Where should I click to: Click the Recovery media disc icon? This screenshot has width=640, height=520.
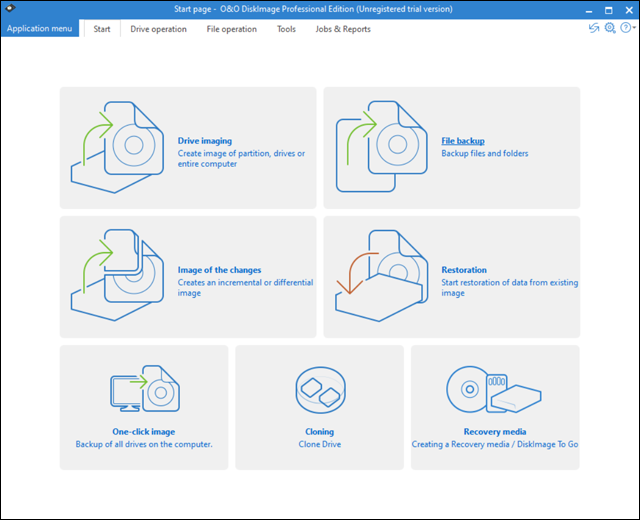click(494, 389)
